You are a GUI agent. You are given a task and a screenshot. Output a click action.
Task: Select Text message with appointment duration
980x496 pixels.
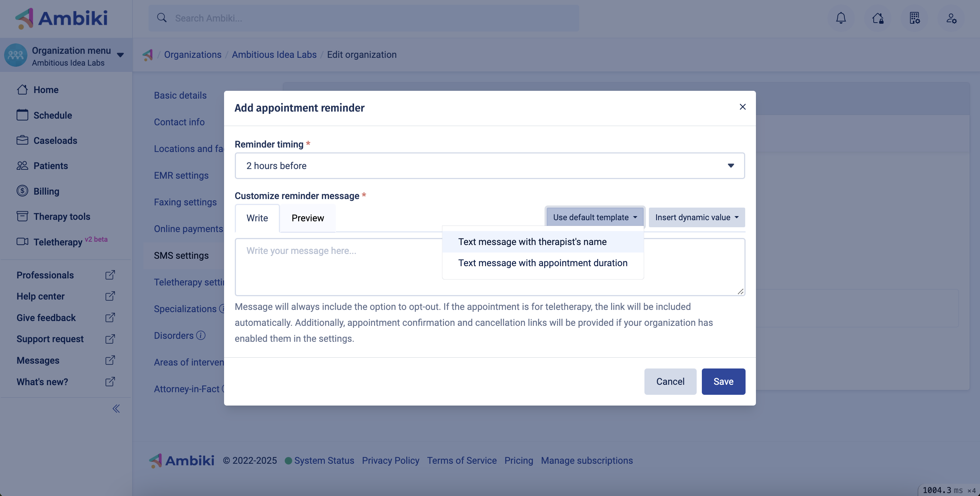click(543, 263)
